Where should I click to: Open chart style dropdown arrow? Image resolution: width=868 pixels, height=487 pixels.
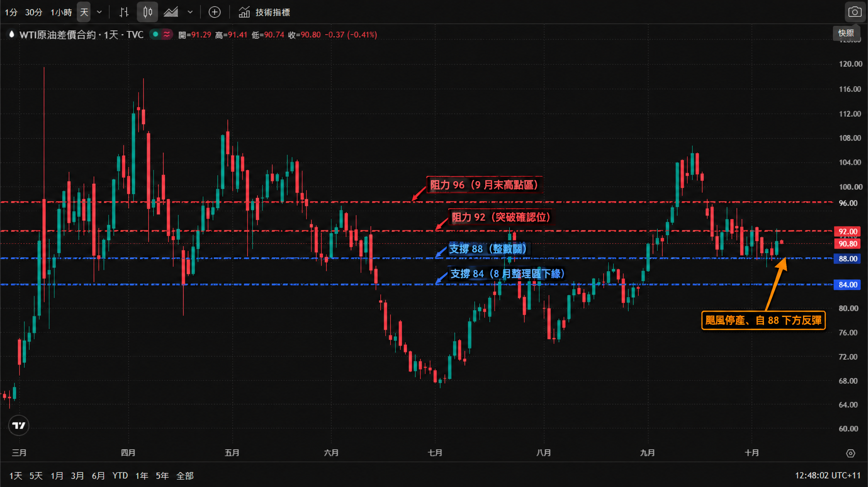[190, 12]
